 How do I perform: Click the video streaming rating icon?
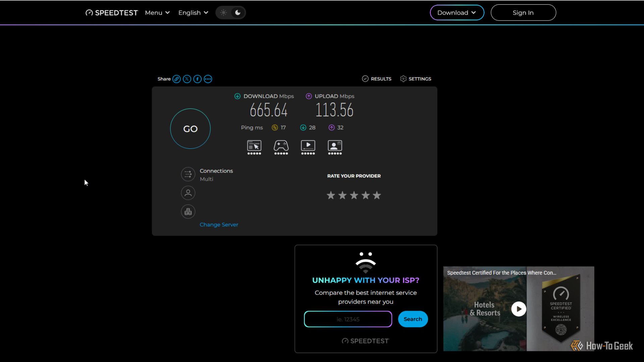[308, 147]
